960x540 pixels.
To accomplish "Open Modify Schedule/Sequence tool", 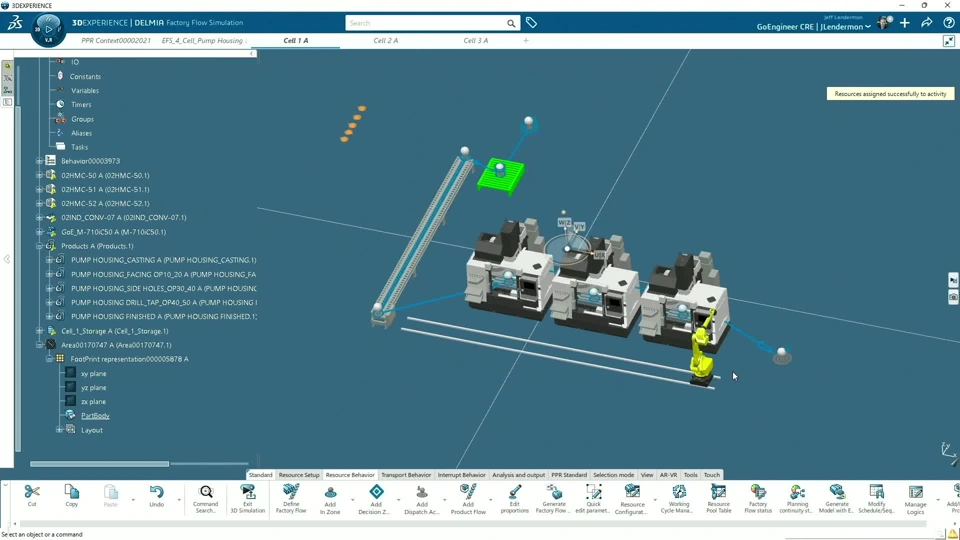I will (876, 499).
